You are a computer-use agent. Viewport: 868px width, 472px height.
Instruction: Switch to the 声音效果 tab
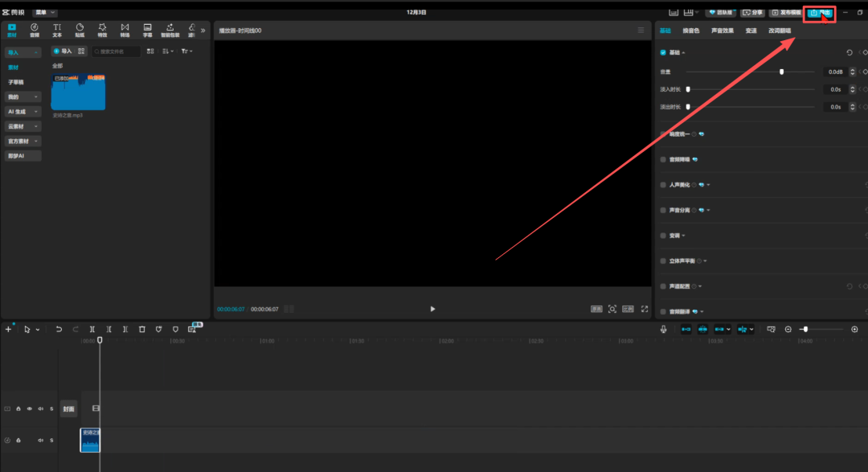(723, 31)
